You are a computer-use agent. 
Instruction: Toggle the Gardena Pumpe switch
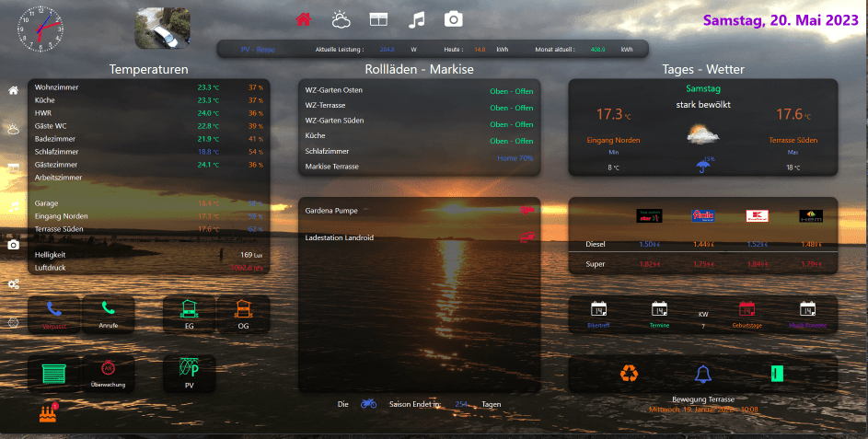coord(527,211)
